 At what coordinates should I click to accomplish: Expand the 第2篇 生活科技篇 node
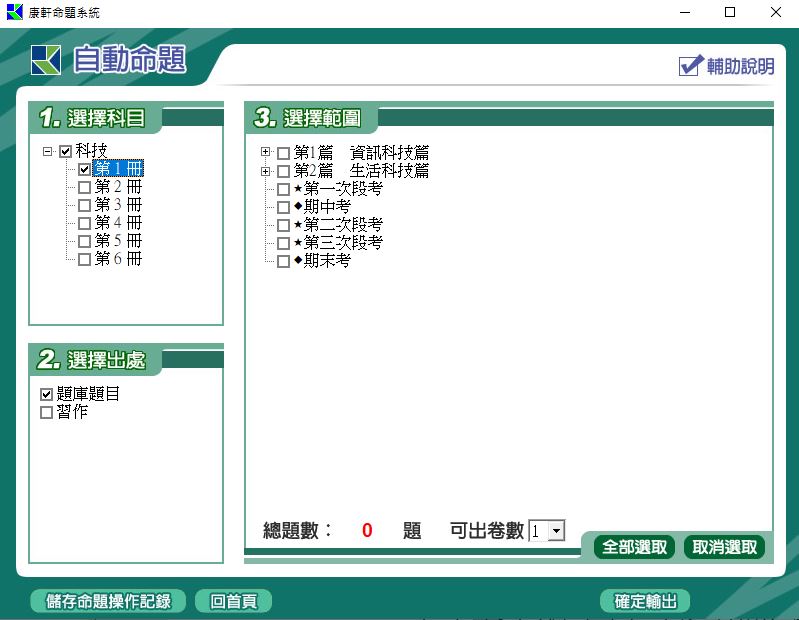tap(266, 171)
